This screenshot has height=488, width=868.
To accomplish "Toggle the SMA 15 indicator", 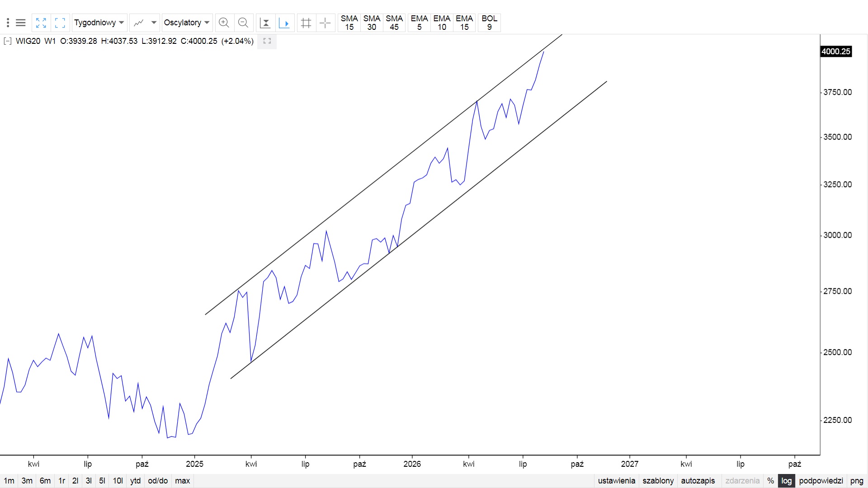I will [x=349, y=23].
